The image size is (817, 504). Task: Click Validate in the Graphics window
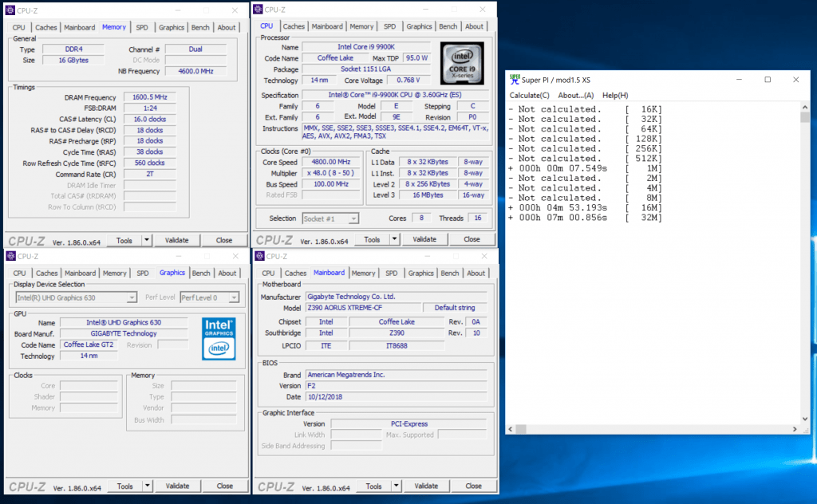point(177,486)
